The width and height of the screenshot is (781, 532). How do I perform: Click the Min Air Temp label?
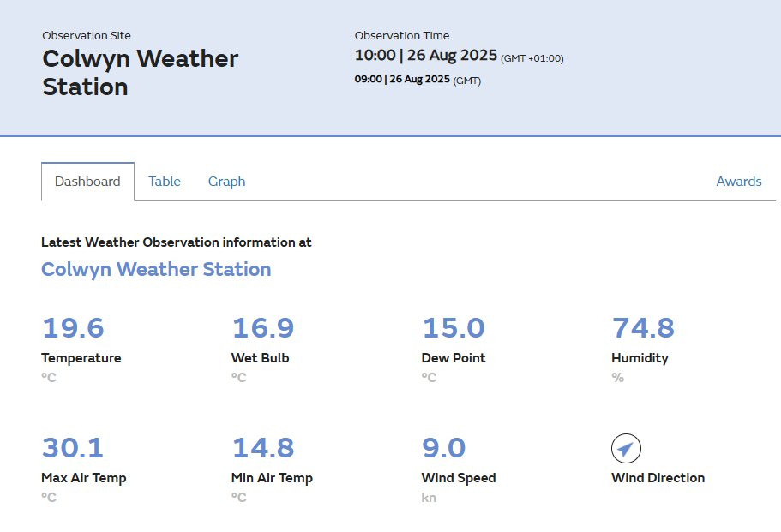(x=272, y=478)
